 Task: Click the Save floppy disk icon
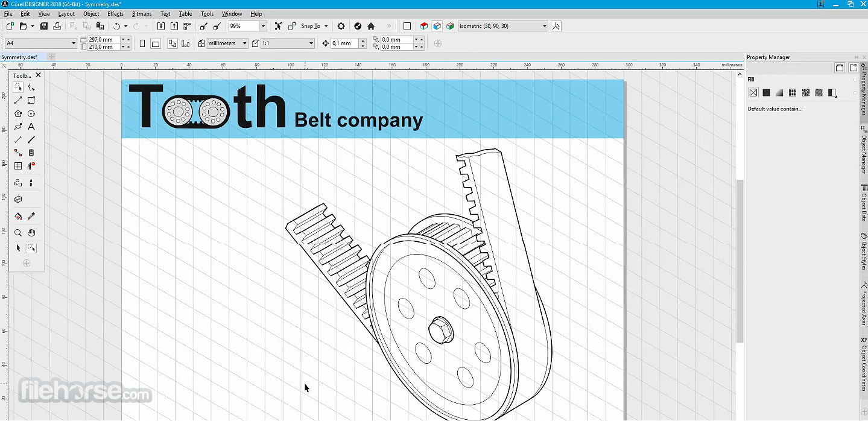point(44,26)
